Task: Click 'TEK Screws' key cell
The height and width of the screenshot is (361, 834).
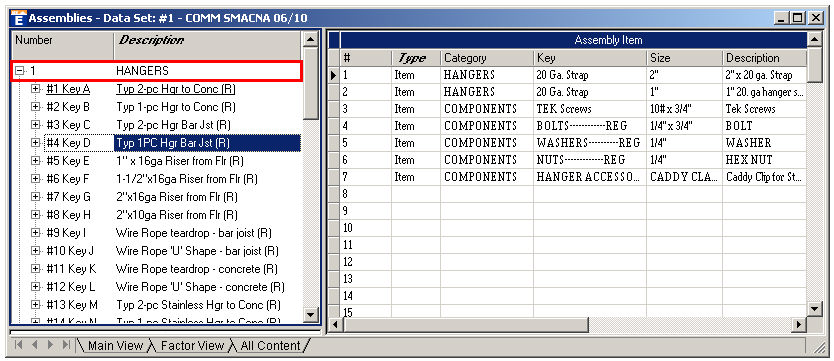Action: point(590,109)
